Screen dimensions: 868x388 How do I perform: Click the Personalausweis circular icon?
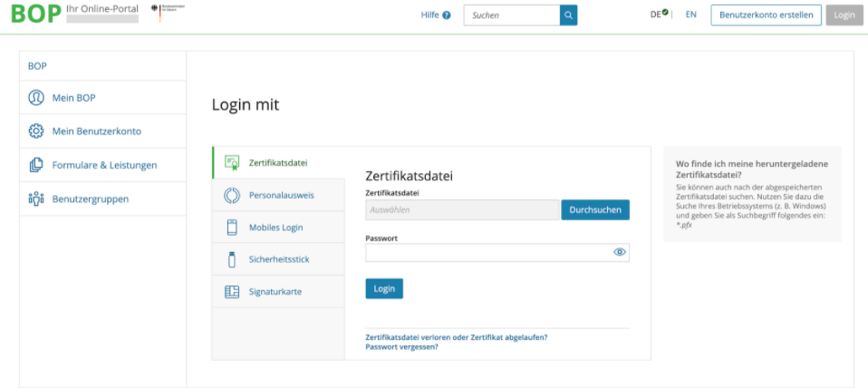pyautogui.click(x=232, y=196)
